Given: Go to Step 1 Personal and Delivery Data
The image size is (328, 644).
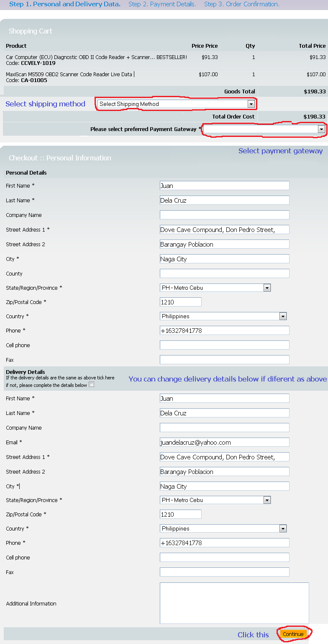Looking at the screenshot, I should [x=65, y=4].
